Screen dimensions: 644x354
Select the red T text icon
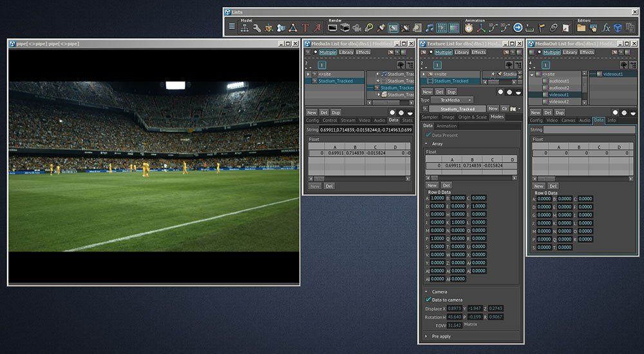(305, 28)
